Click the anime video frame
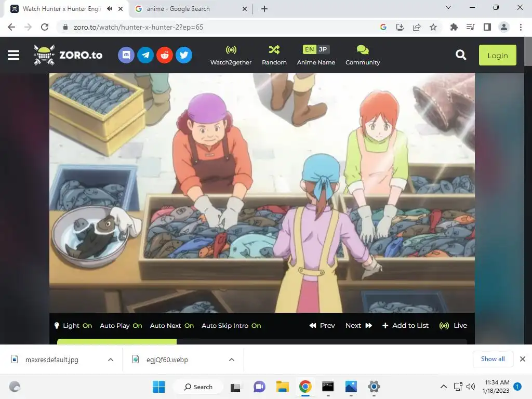The width and height of the screenshot is (532, 399). [262, 193]
